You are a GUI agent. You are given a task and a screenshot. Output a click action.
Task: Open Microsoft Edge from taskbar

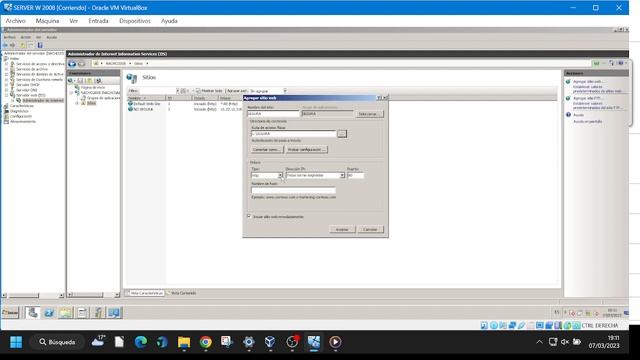click(x=141, y=342)
